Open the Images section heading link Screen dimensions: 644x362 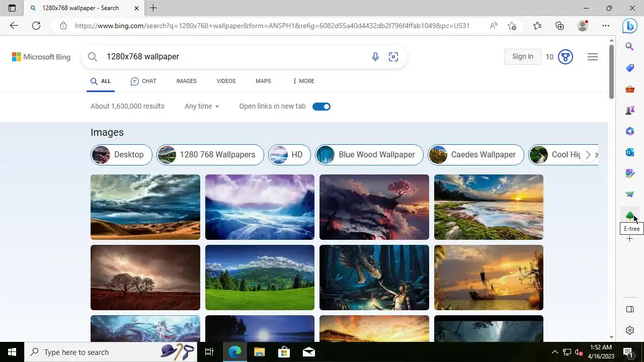[107, 132]
